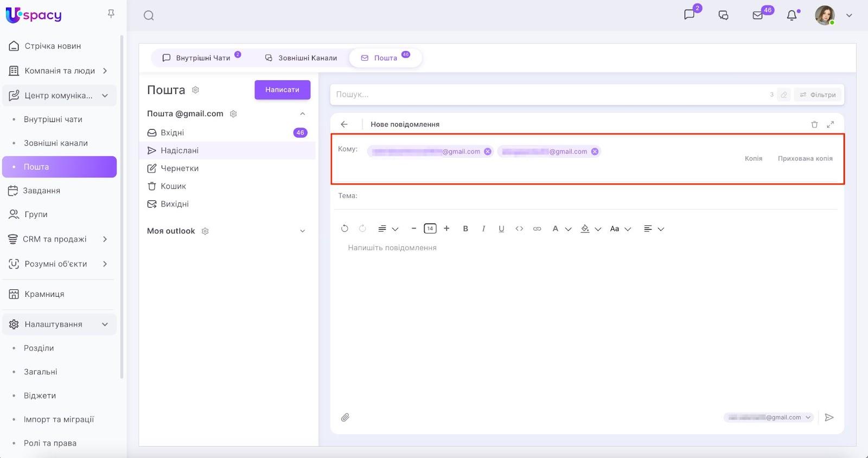
Task: Open Кошик folder
Action: pyautogui.click(x=227, y=186)
